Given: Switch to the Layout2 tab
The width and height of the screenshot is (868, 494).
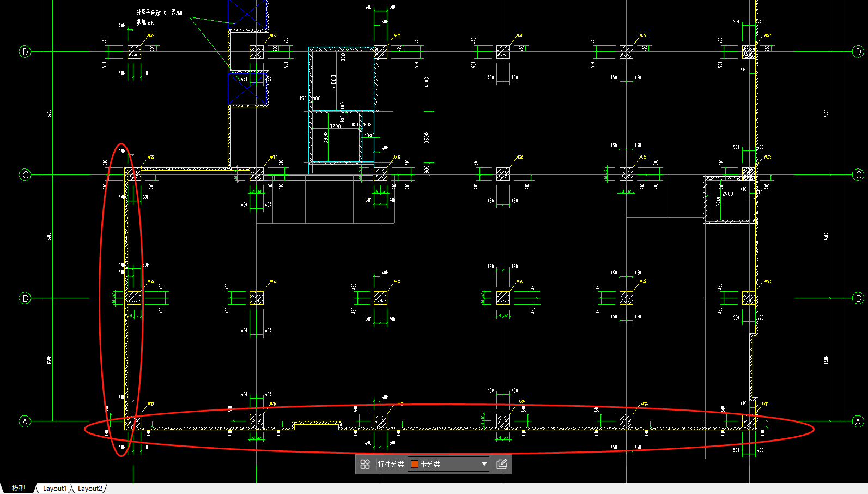Looking at the screenshot, I should pyautogui.click(x=90, y=489).
